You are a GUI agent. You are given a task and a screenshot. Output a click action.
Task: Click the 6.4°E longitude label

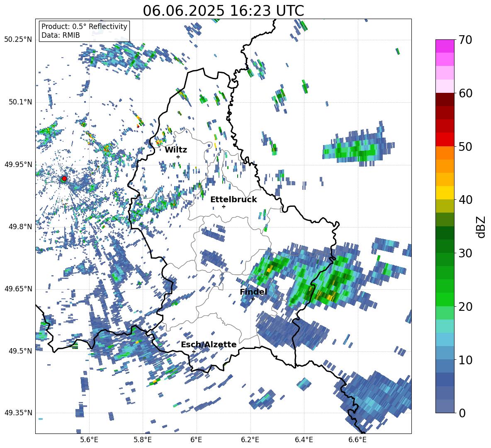click(x=304, y=440)
